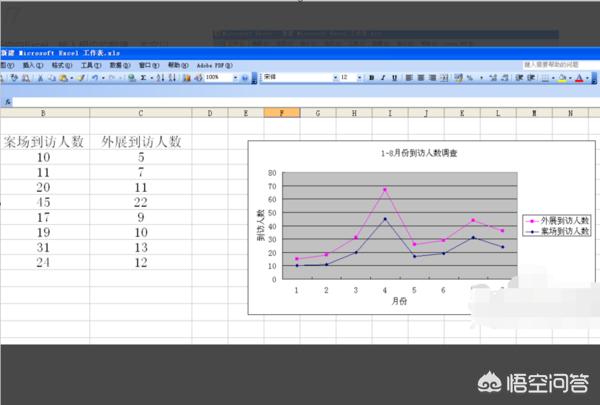Screen dimensions: 600x405
Task: Toggle bold formatting button
Action: [370, 77]
